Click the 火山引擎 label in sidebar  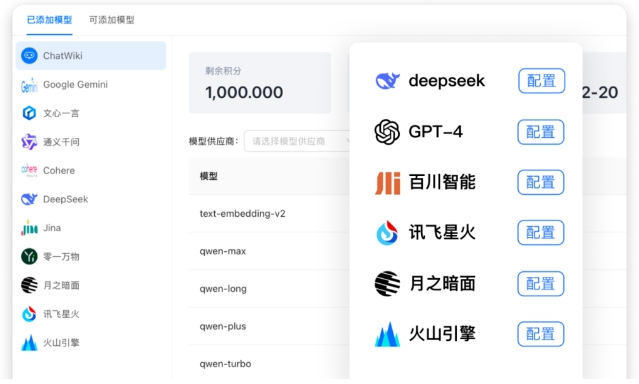coord(61,343)
